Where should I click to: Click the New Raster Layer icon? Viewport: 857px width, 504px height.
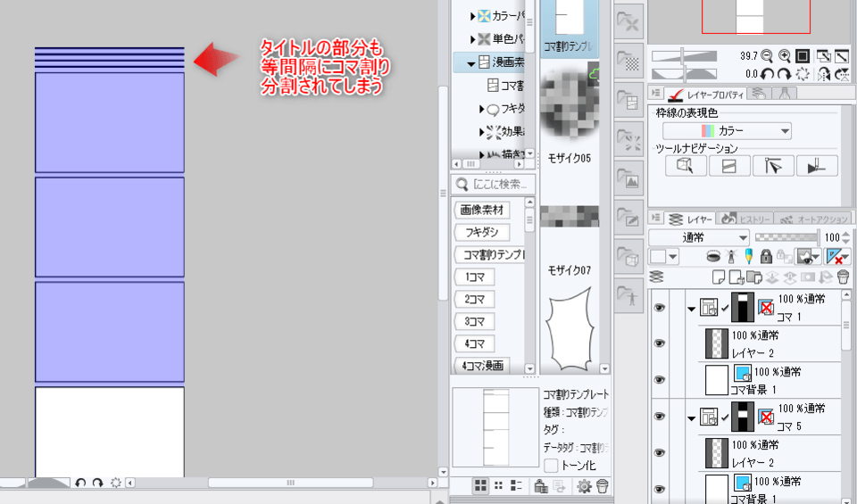pyautogui.click(x=719, y=277)
